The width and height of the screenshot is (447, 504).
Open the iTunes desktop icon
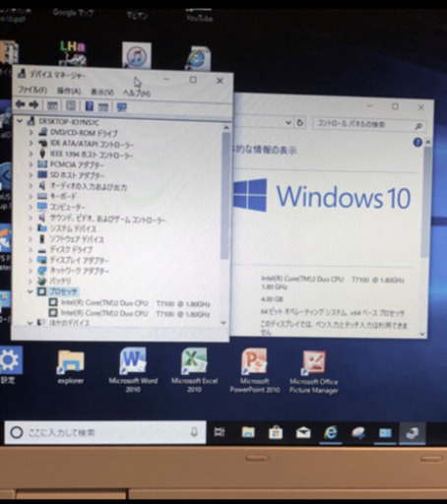pyautogui.click(x=137, y=55)
